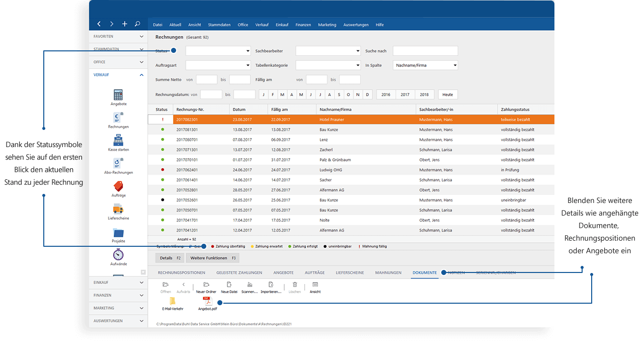Click the Alfermann AG cell dated 12.04.2017
This screenshot has height=344, width=644.
click(x=332, y=230)
